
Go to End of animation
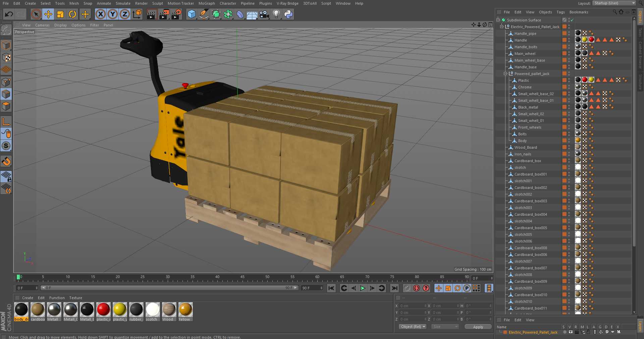tap(394, 288)
